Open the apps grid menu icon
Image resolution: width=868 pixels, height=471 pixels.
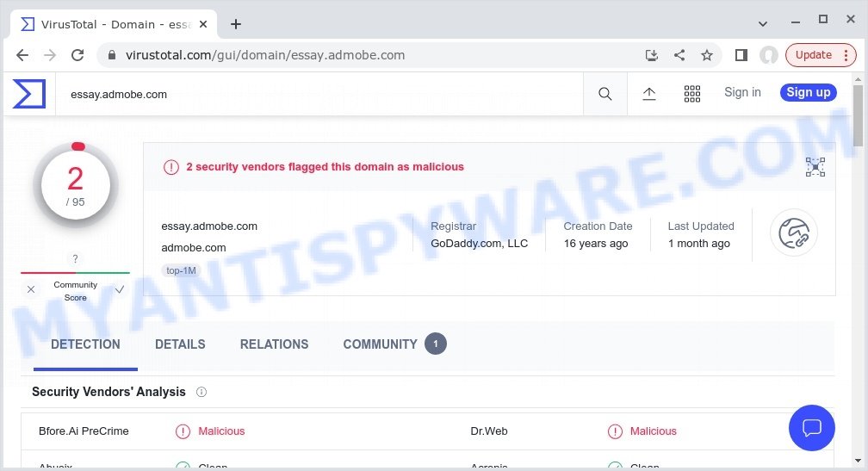(692, 94)
